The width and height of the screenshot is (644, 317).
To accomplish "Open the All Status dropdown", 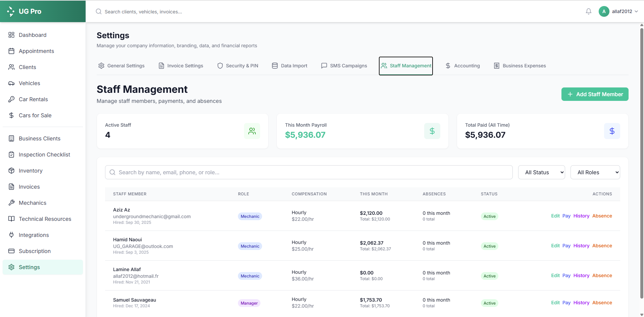I will pos(541,172).
